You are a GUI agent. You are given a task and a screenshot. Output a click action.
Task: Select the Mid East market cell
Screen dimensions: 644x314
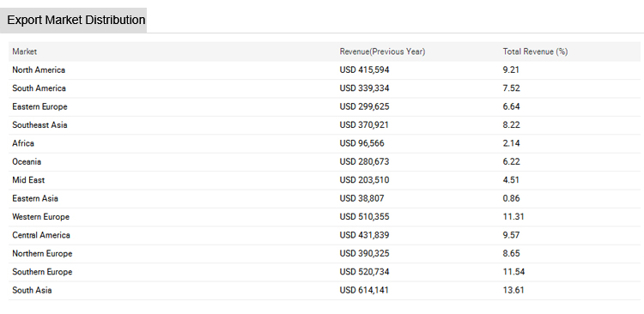click(x=28, y=180)
